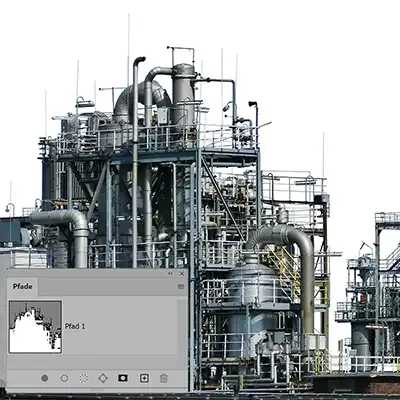Make a work path from the selection
The image size is (400, 400).
[x=103, y=378]
